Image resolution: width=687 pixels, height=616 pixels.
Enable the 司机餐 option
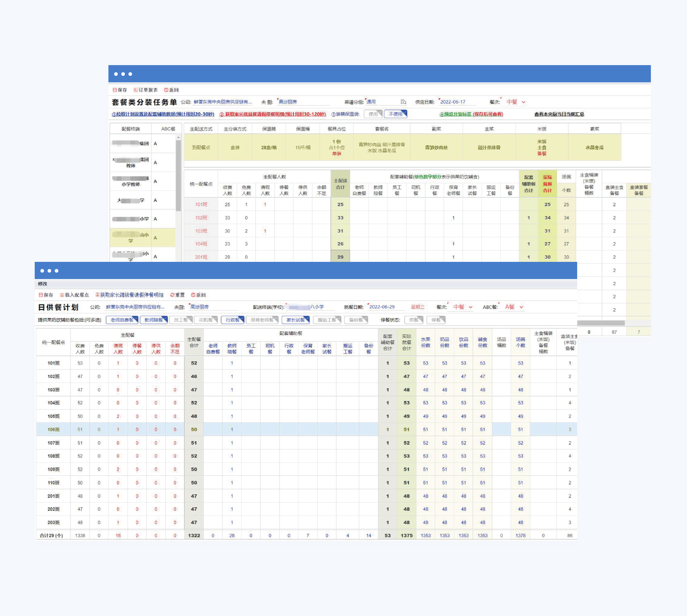pos(206,320)
